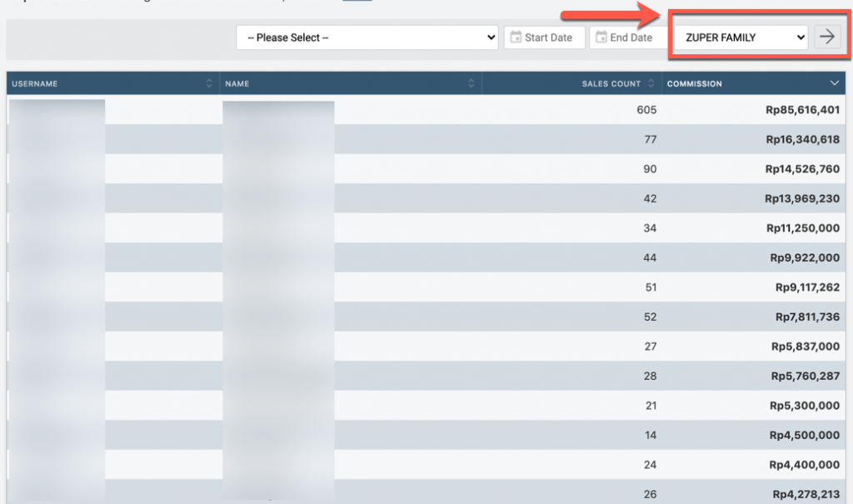The width and height of the screenshot is (853, 504).
Task: Click the Start Date text field
Action: pyautogui.click(x=548, y=37)
